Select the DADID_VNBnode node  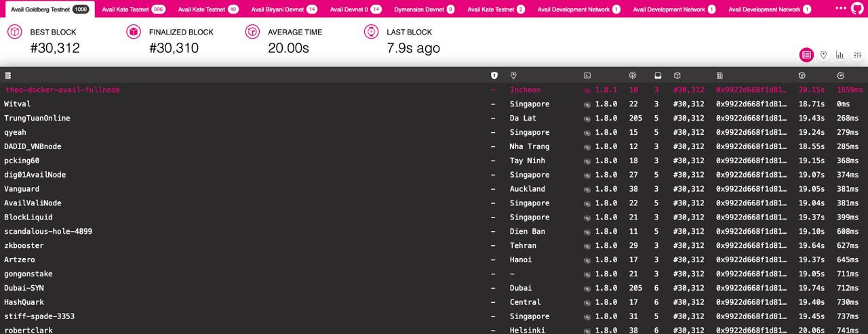coord(434,147)
